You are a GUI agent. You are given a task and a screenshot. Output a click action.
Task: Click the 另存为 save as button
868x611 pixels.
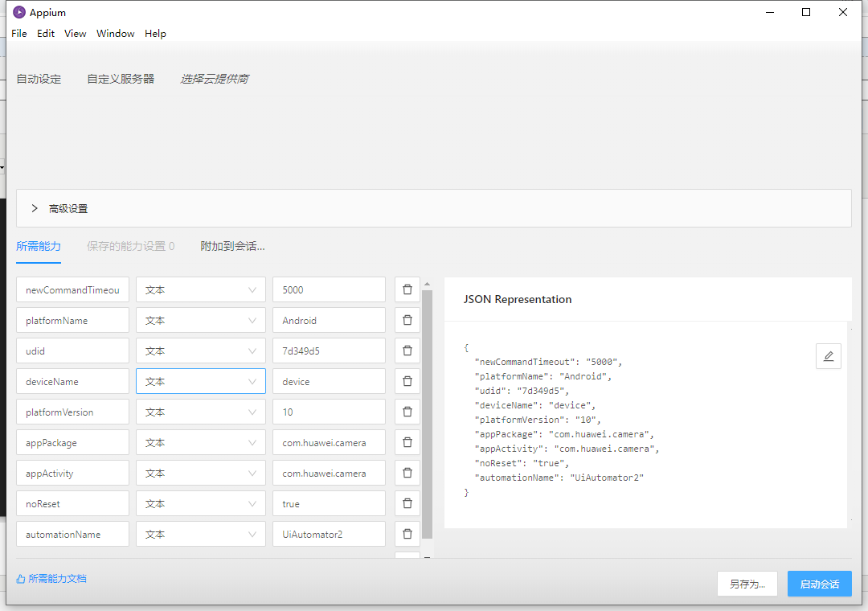(747, 584)
